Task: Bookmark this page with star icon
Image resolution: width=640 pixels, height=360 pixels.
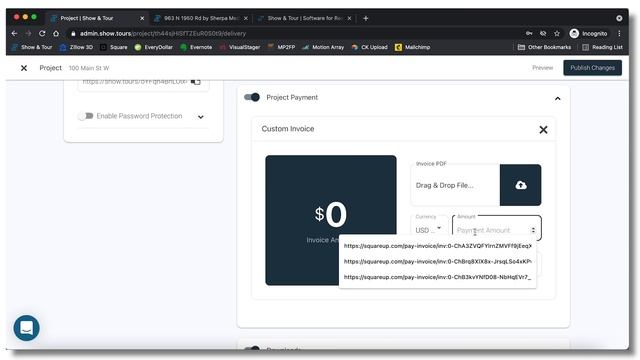Action: pyautogui.click(x=557, y=33)
